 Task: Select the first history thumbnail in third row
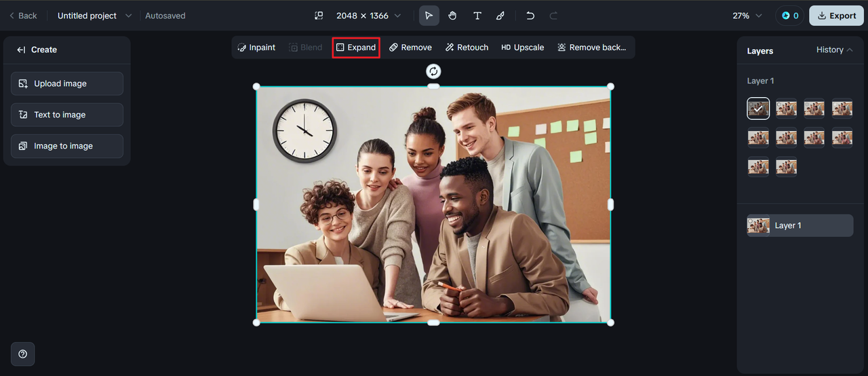click(x=758, y=167)
